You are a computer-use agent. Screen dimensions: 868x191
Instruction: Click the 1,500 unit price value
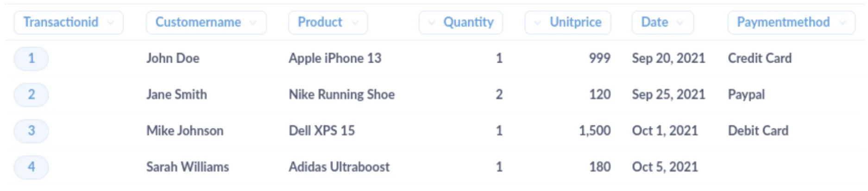[594, 131]
